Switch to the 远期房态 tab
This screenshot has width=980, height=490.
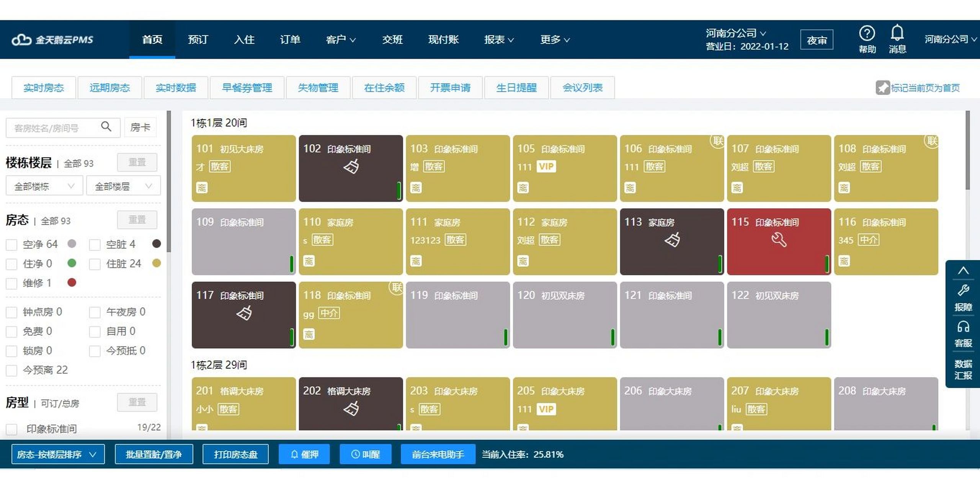(110, 88)
